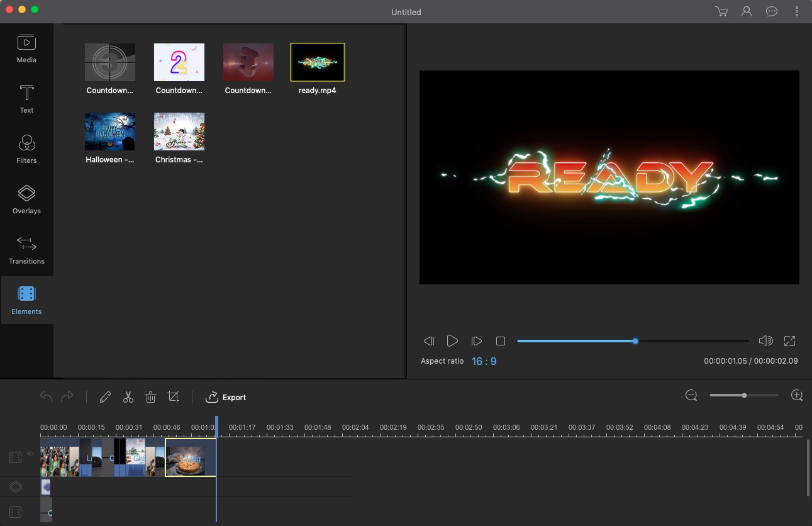The width and height of the screenshot is (812, 526).
Task: Select the colorful Countdown 2 element thumbnail
Action: (x=179, y=62)
